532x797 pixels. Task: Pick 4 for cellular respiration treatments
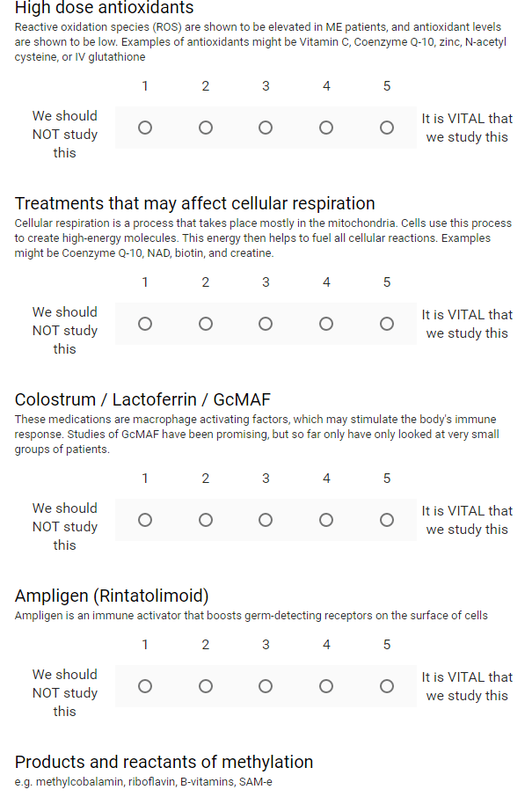coord(326,324)
